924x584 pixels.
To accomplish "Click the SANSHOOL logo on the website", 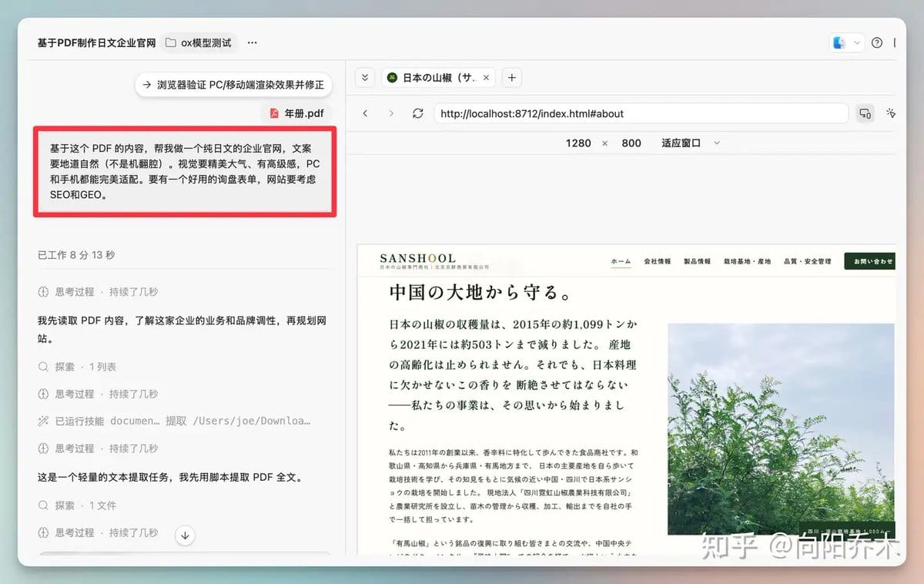I will 434,260.
